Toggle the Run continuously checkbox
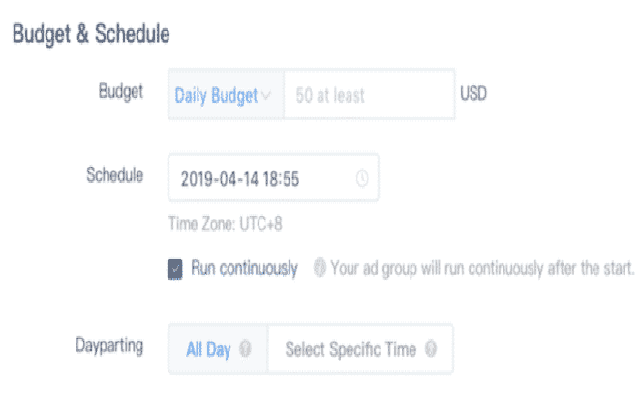640x400 pixels. click(175, 268)
